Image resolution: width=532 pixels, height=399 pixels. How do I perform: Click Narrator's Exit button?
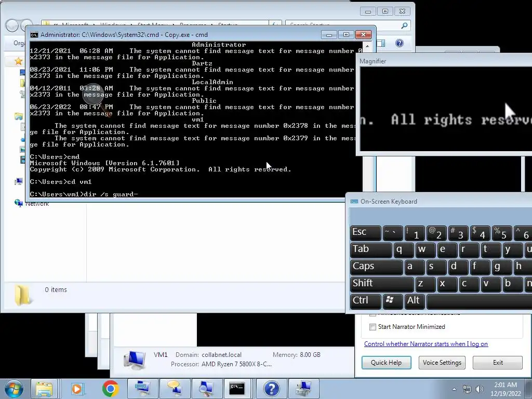[x=498, y=362]
